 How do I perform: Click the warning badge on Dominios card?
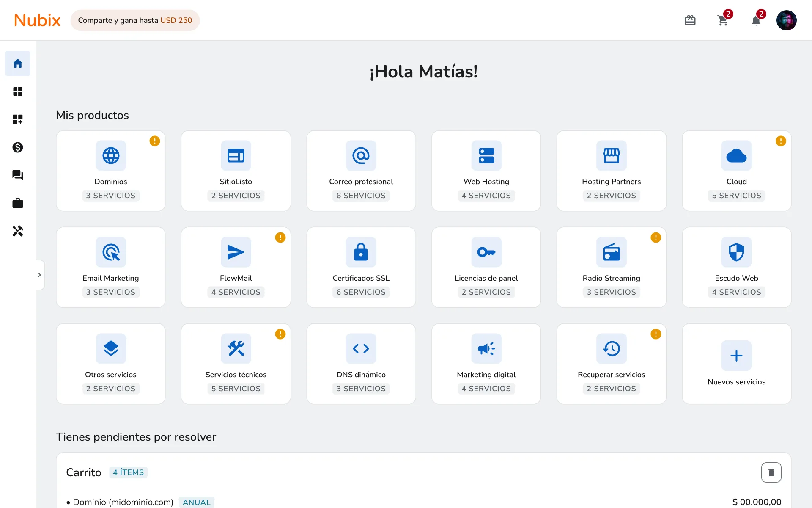coord(155,141)
